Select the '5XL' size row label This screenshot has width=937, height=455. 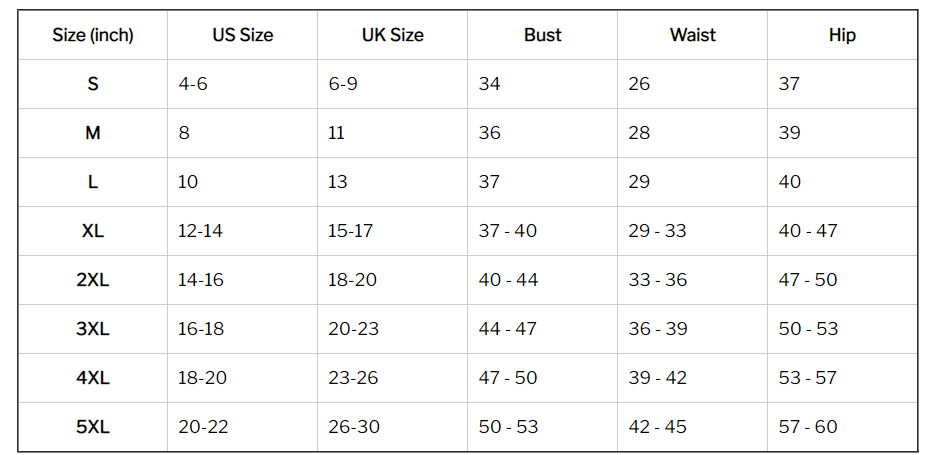click(x=93, y=427)
